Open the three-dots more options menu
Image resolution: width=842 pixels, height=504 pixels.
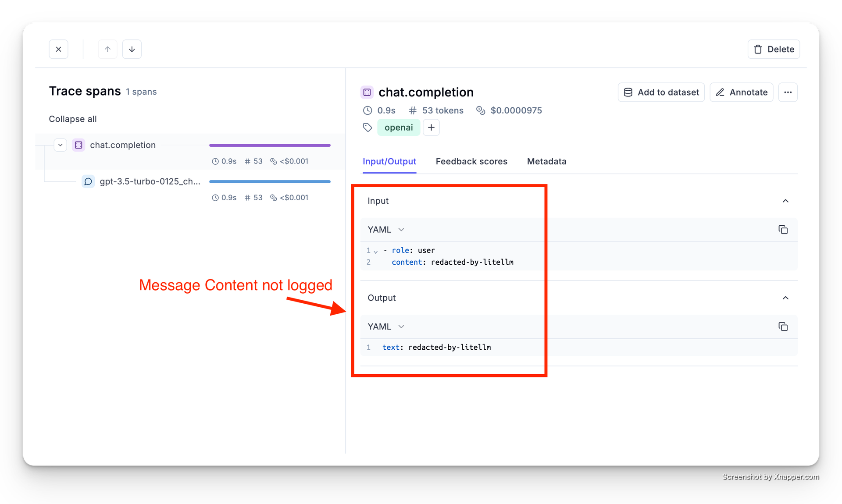[788, 92]
